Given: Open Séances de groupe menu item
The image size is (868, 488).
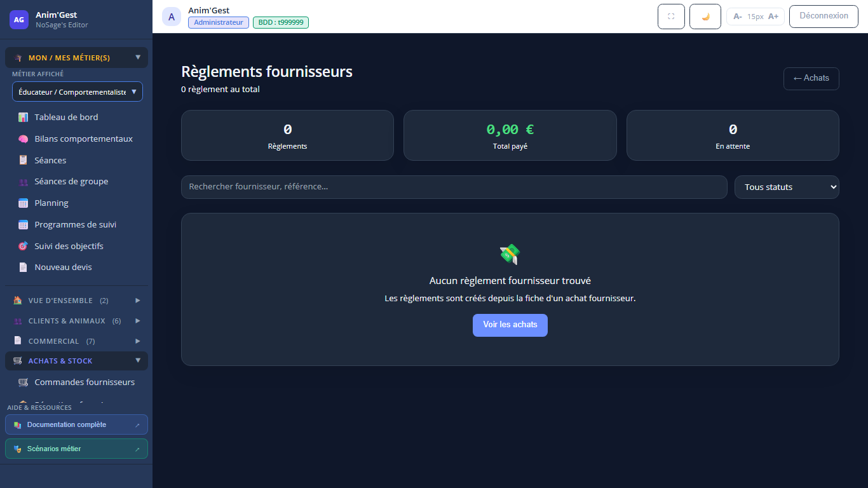Looking at the screenshot, I should coord(76,181).
